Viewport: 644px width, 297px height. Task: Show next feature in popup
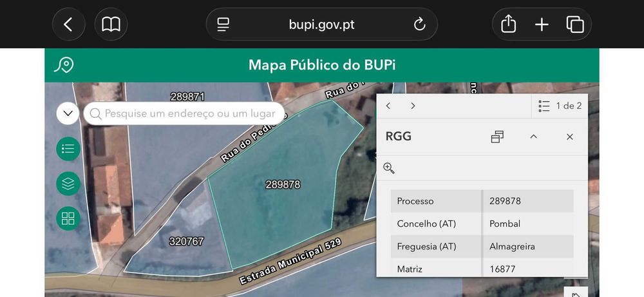click(x=413, y=106)
